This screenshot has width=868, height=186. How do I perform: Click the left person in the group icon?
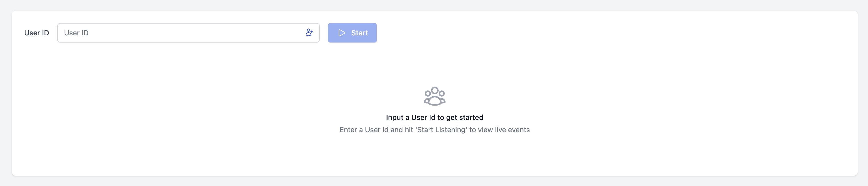(x=427, y=94)
